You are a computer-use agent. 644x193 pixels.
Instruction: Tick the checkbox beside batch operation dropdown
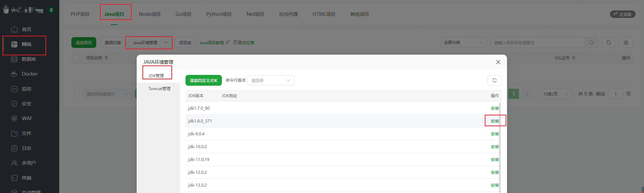pos(77,94)
